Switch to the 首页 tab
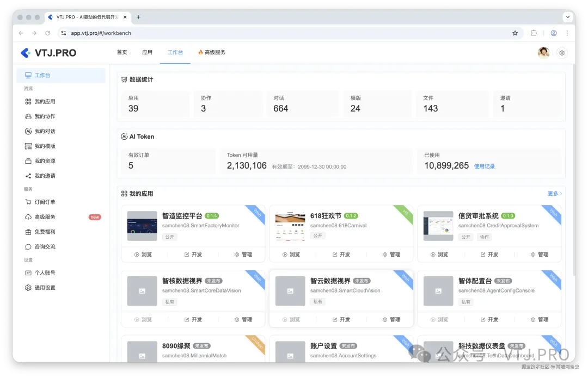Image resolution: width=588 pixels, height=378 pixels. coord(121,52)
